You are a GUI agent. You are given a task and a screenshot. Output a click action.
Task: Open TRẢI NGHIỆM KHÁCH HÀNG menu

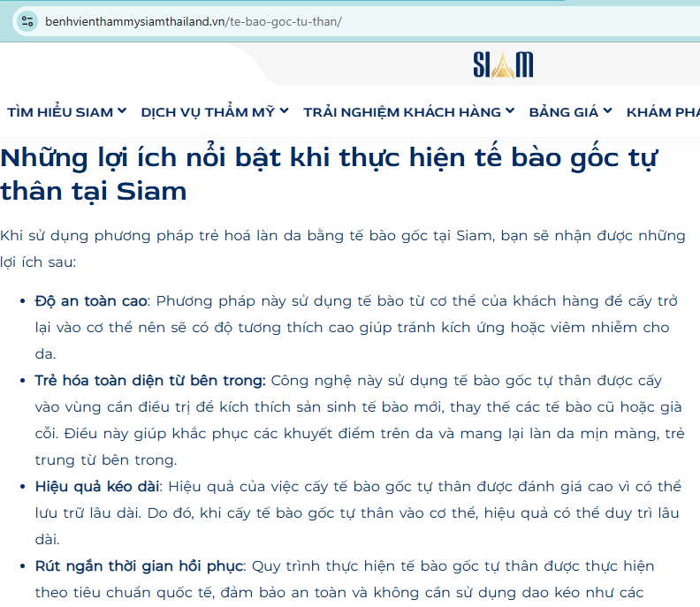pyautogui.click(x=402, y=112)
